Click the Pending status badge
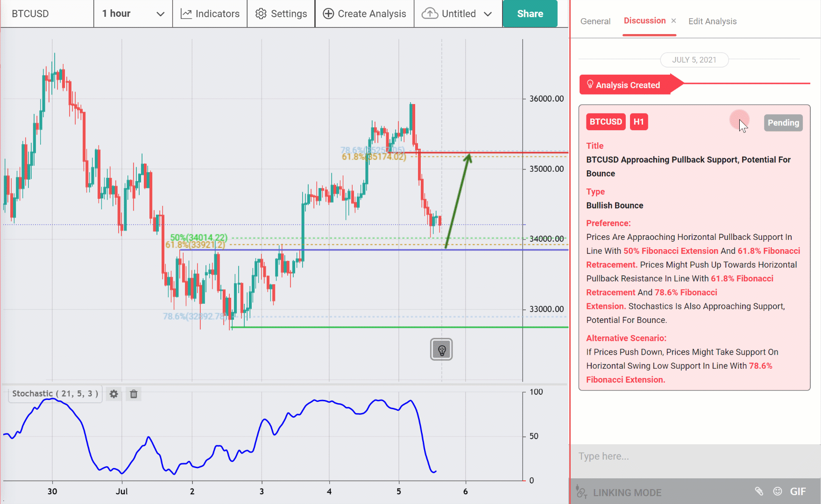821x504 pixels. click(783, 123)
